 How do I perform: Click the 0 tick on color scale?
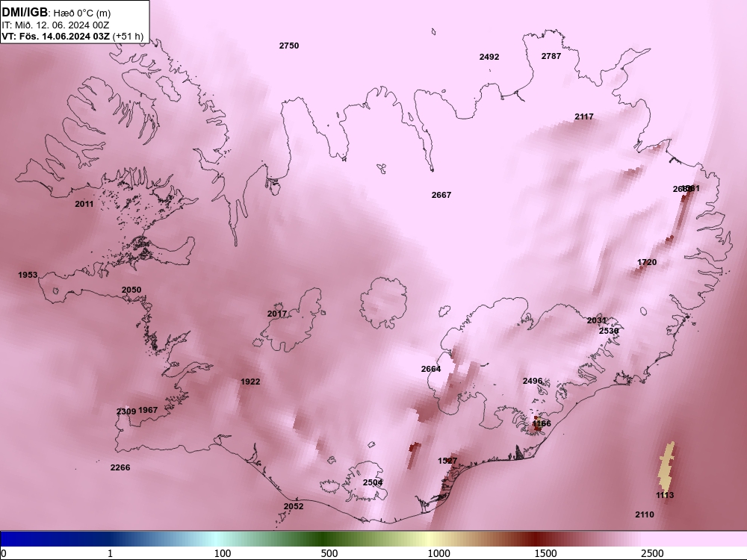[x=4, y=553]
